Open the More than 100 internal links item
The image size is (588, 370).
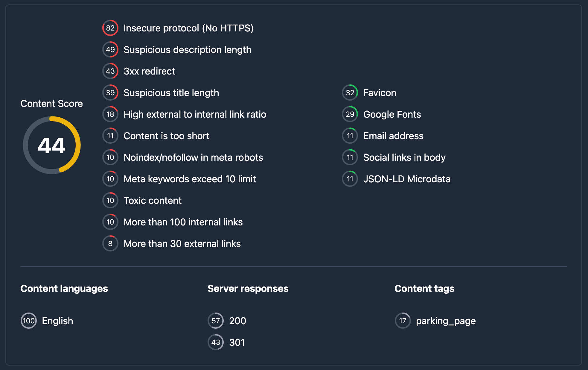(183, 222)
